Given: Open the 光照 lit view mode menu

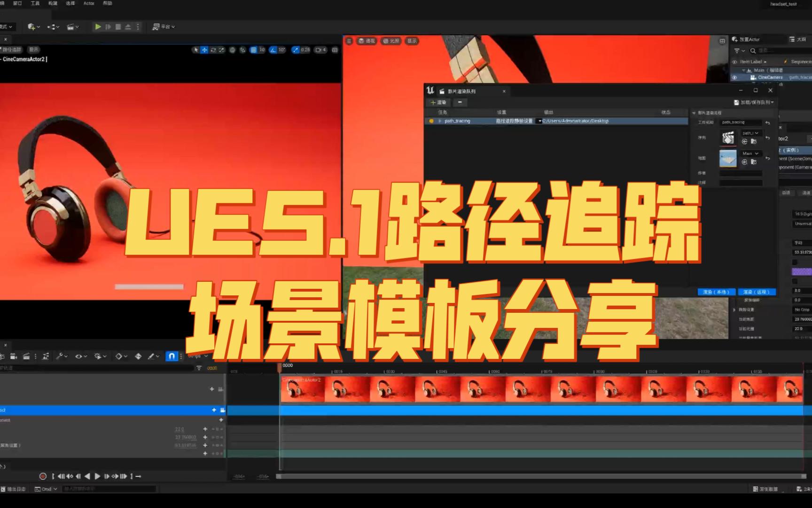Looking at the screenshot, I should tap(391, 41).
